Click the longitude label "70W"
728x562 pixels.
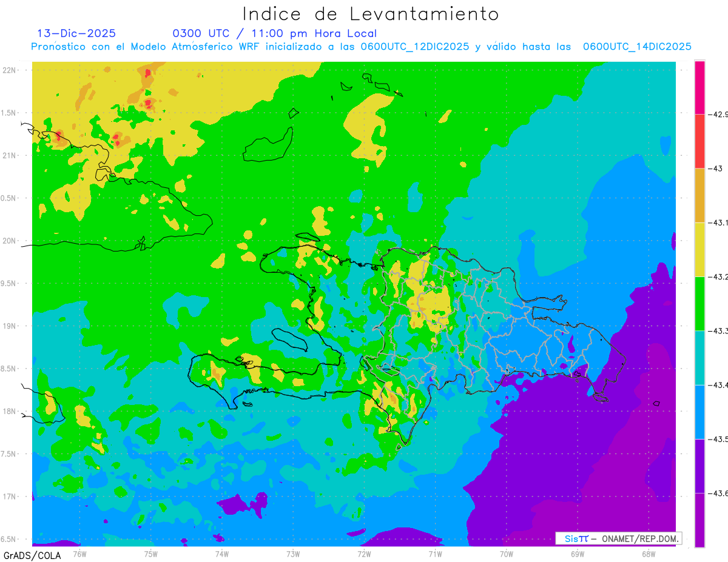click(x=507, y=554)
